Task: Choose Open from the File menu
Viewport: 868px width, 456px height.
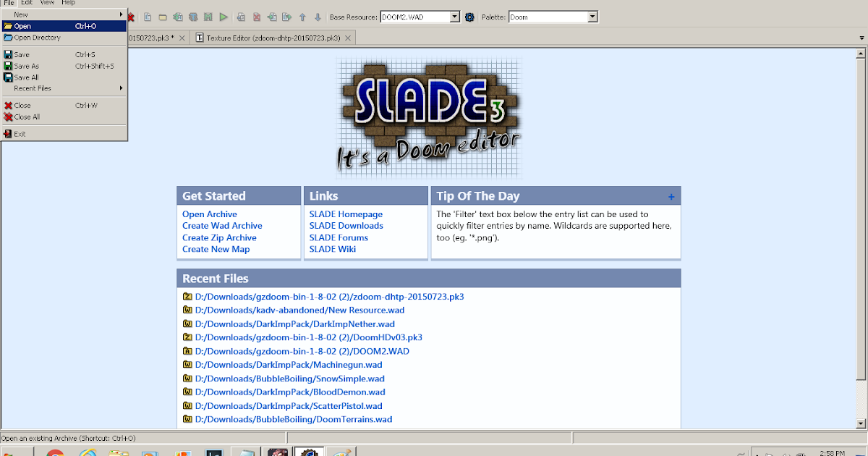Action: 64,26
